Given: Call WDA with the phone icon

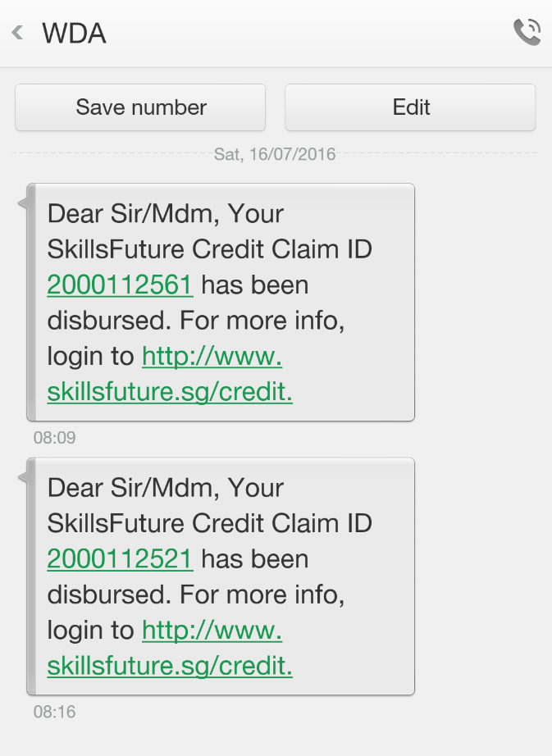Looking at the screenshot, I should click(x=527, y=33).
